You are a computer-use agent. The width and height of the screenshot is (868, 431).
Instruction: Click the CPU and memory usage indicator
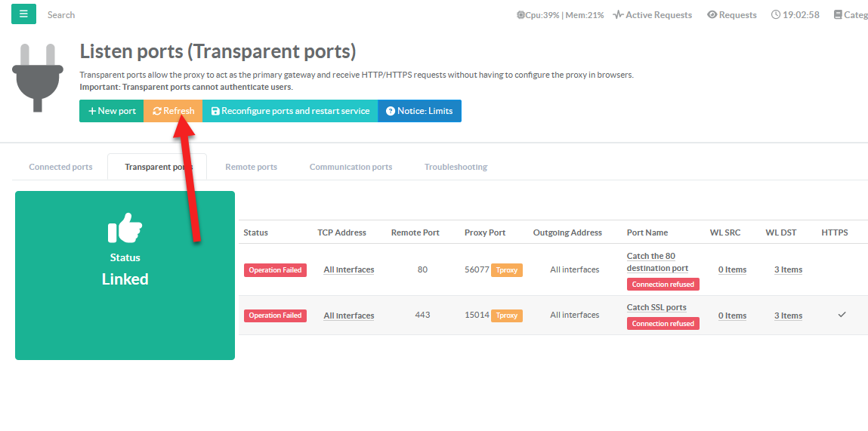(560, 15)
